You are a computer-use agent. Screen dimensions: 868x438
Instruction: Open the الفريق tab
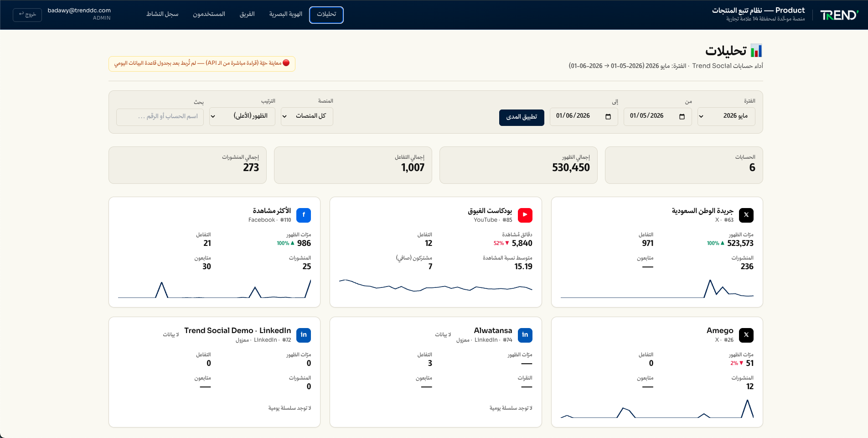[247, 15]
